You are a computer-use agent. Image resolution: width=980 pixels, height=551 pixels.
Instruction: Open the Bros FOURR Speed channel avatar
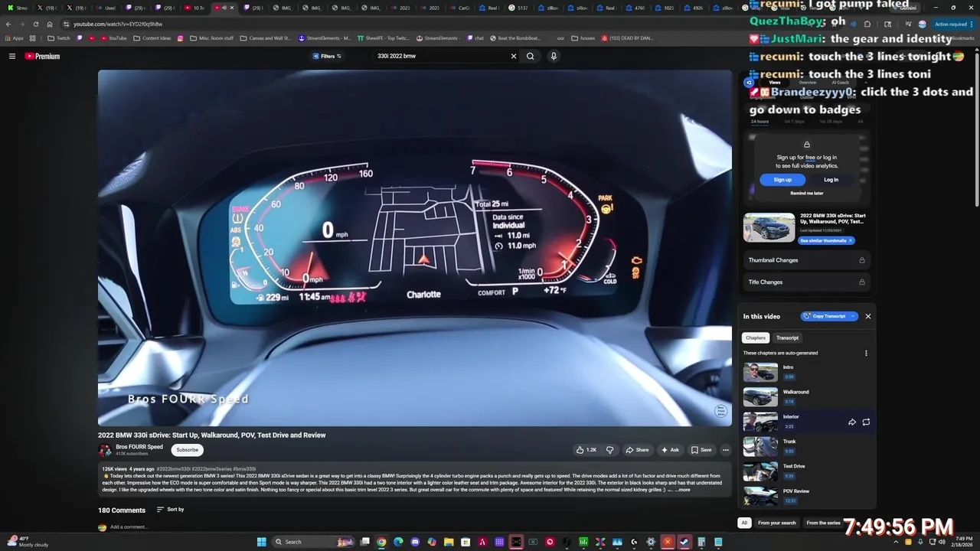105,450
